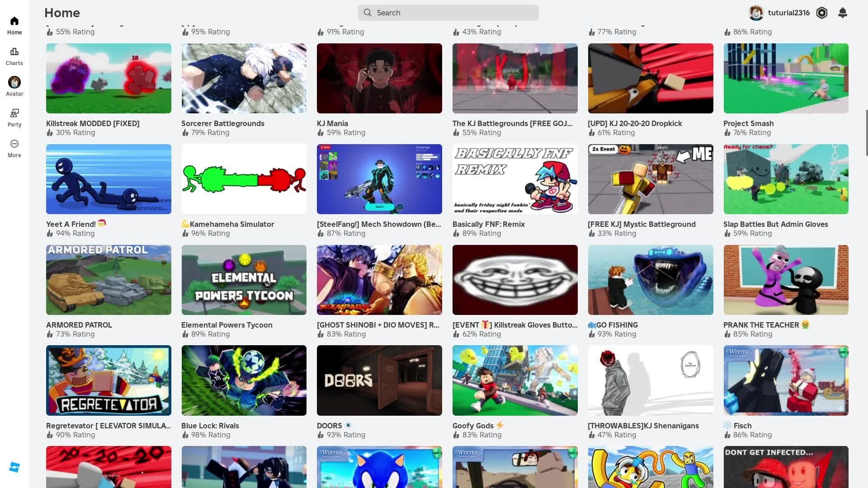Open the Elemental Powers Tycoon thumbnail
868x488 pixels.
pos(244,280)
